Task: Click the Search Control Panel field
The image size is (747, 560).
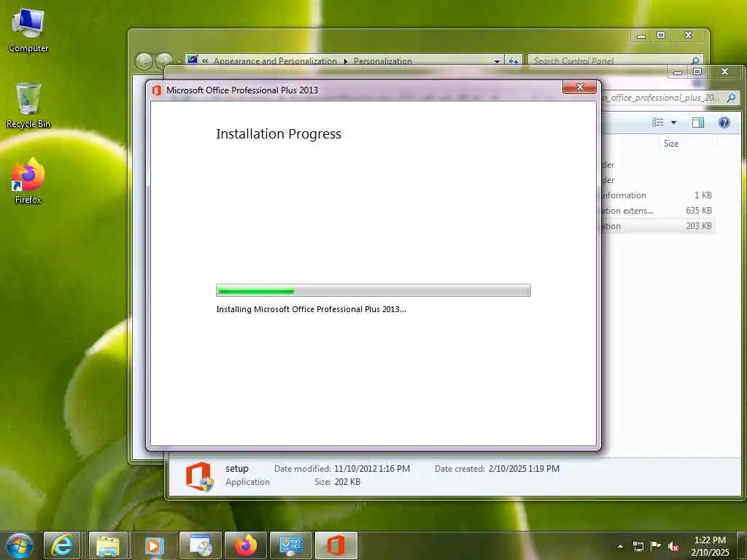Action: click(x=615, y=61)
